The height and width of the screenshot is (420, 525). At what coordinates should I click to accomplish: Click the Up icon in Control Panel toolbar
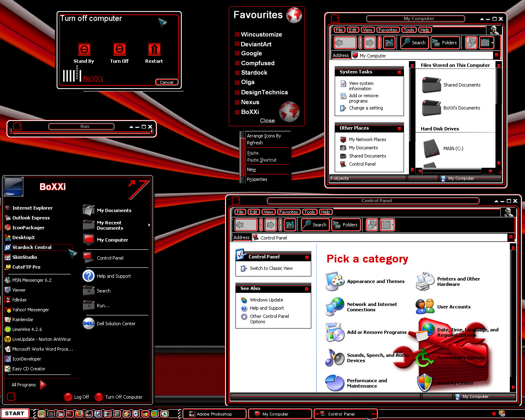tap(290, 225)
